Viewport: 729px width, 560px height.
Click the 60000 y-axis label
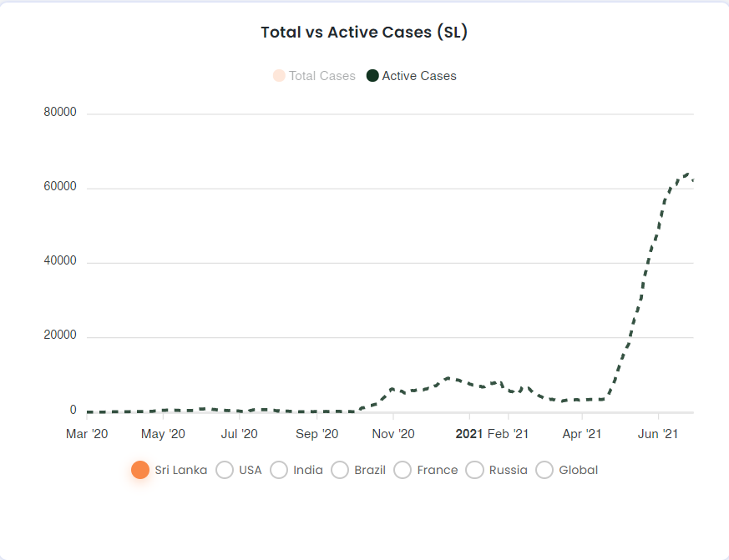[x=60, y=186]
